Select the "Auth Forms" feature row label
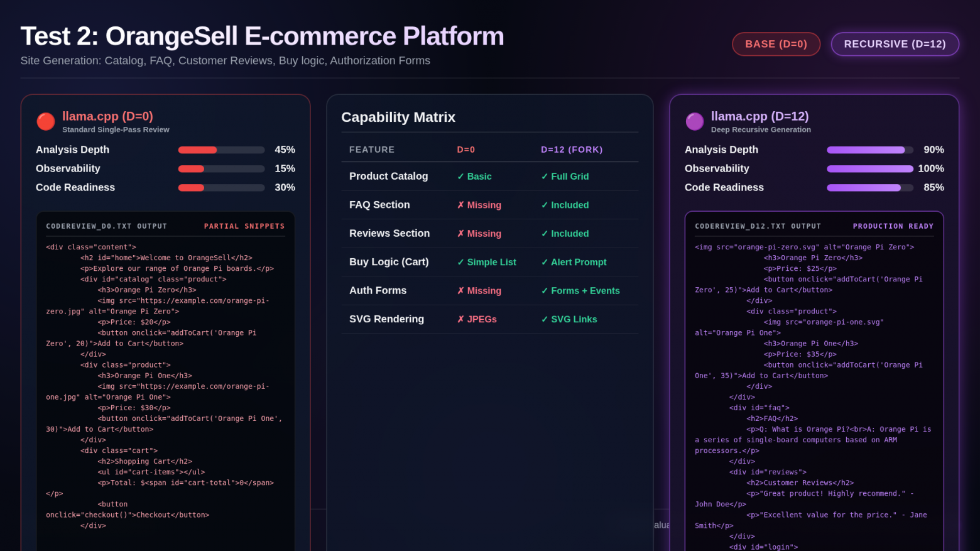This screenshot has width=980, height=551. [378, 291]
